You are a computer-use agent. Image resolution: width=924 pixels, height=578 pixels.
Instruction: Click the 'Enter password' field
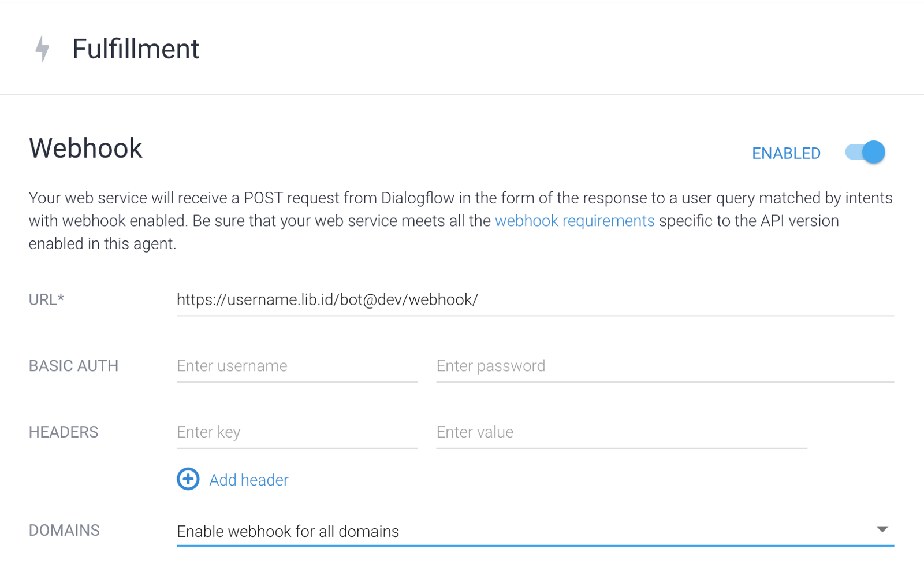664,366
